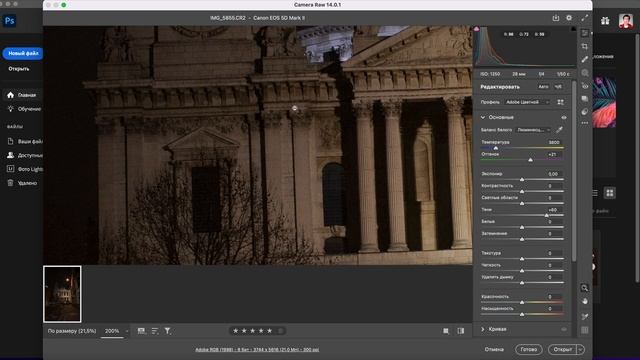Toggle the filmstrip display icon

(141, 331)
